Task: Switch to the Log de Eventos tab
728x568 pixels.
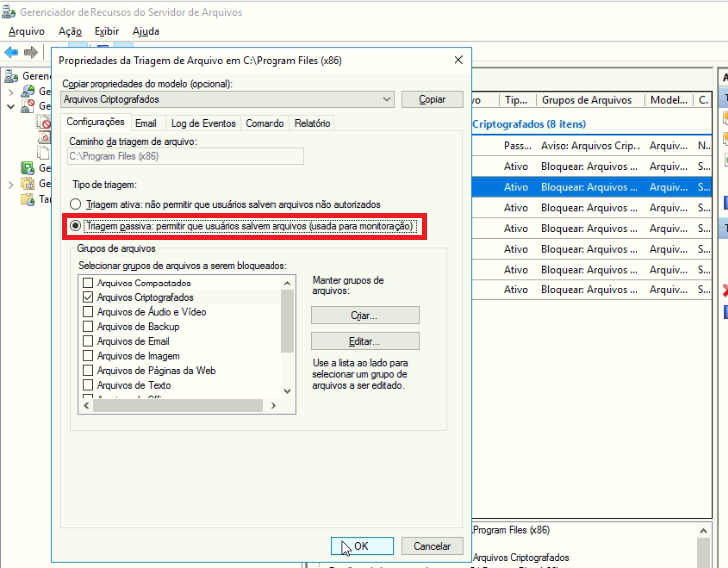Action: click(203, 123)
